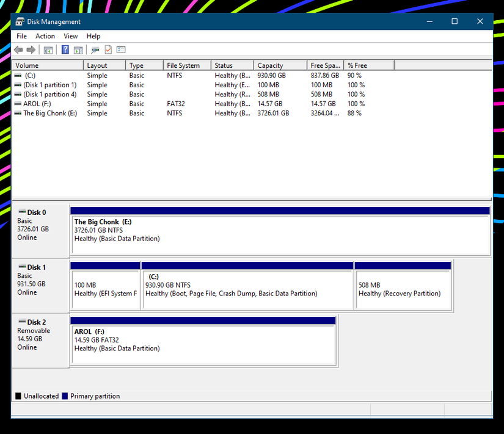Click the checklist toolbar icon
This screenshot has width=504, height=434.
pyautogui.click(x=121, y=50)
